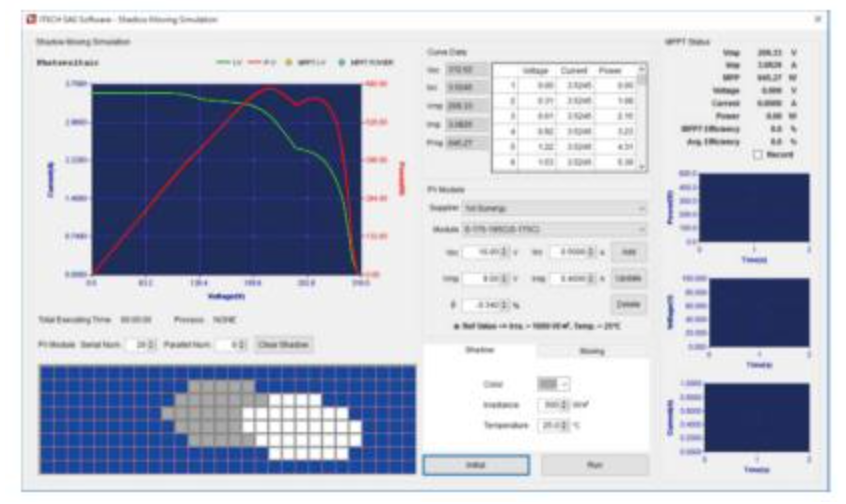The height and width of the screenshot is (504, 846).
Task: Expand the Module dropdown list
Action: (x=554, y=229)
